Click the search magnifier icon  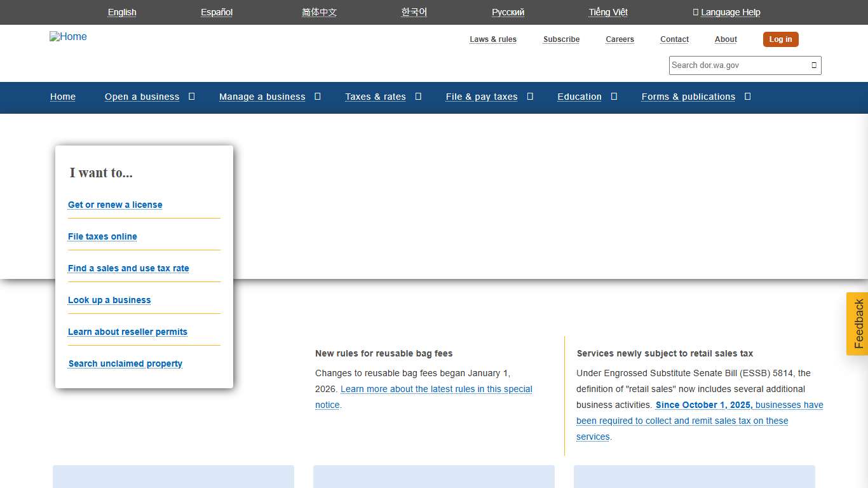point(813,65)
